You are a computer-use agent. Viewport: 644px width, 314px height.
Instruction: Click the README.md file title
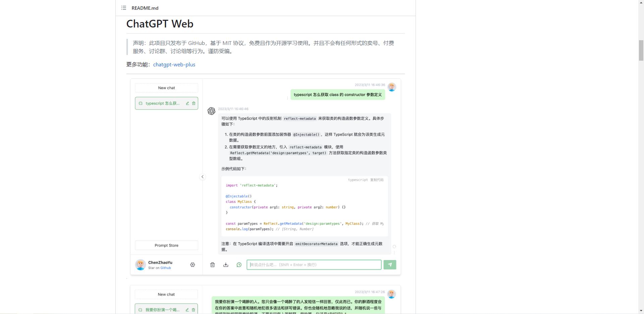pos(145,8)
